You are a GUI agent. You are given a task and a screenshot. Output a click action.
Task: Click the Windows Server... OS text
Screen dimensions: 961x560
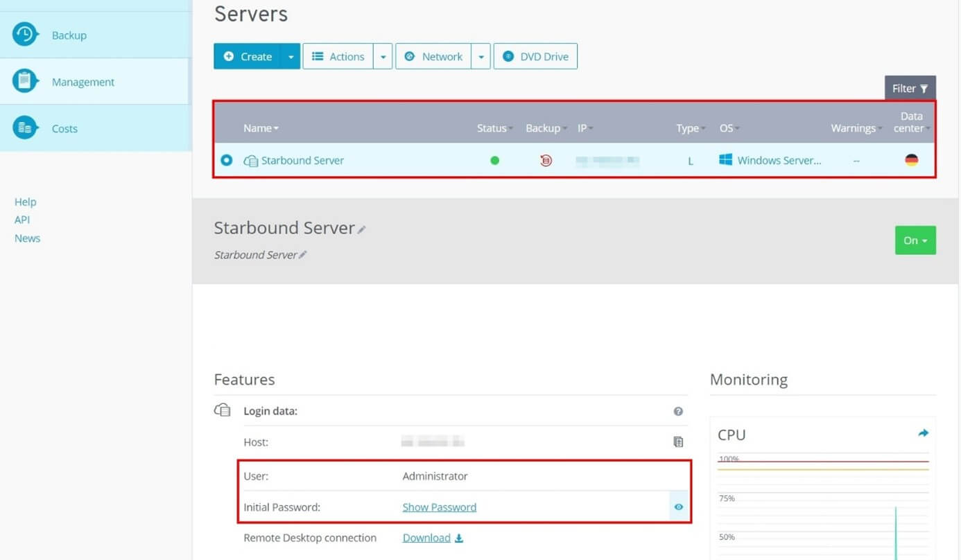(779, 160)
